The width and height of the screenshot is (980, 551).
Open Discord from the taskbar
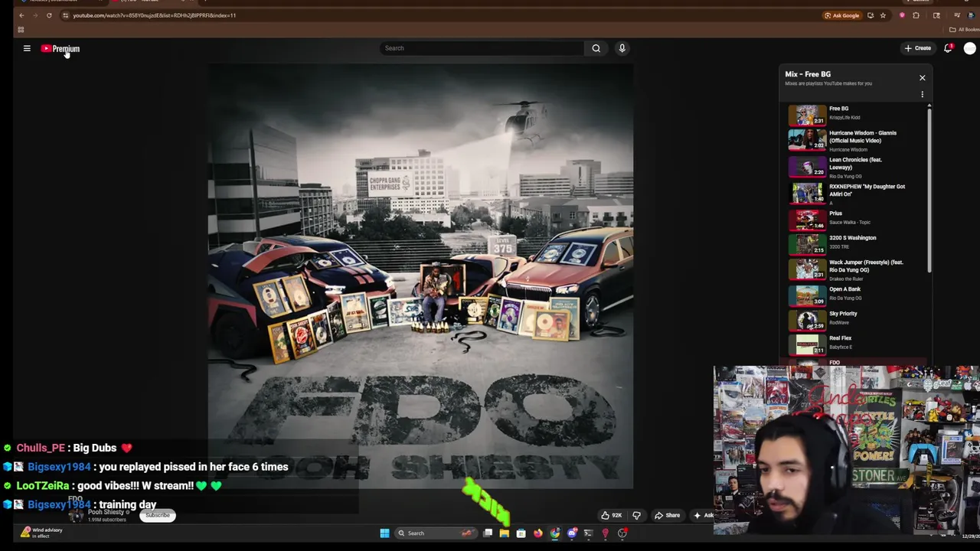572,533
